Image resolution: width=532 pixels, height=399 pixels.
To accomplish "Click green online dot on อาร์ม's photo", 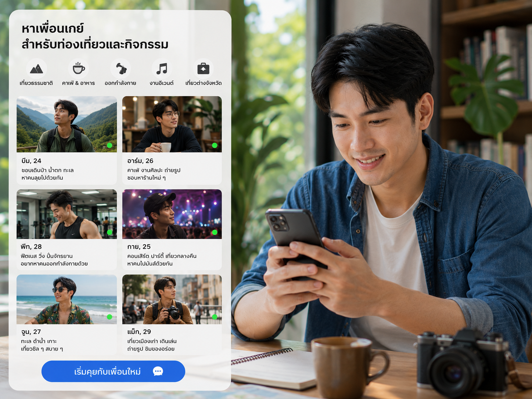I will pyautogui.click(x=215, y=145).
